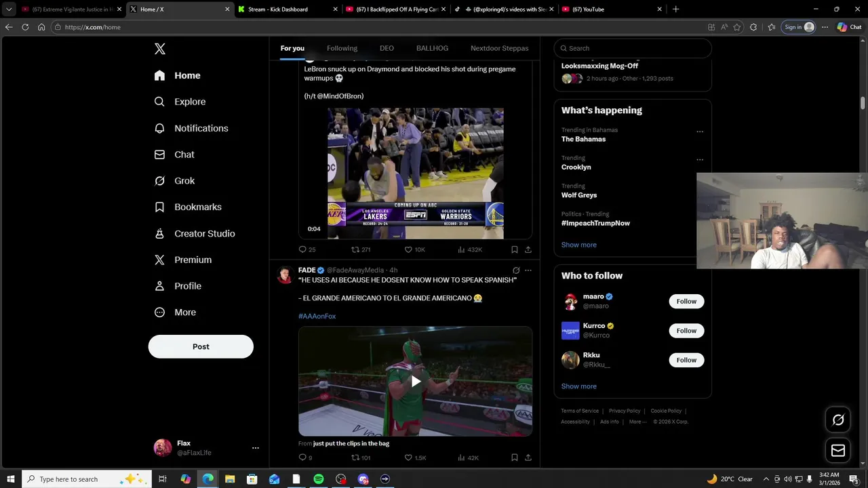Follow maaro
The height and width of the screenshot is (488, 868).
coord(686,302)
